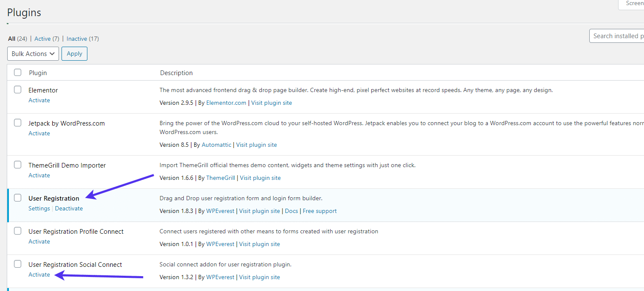644x291 pixels.
Task: Open User Registration Docs link
Action: point(291,211)
